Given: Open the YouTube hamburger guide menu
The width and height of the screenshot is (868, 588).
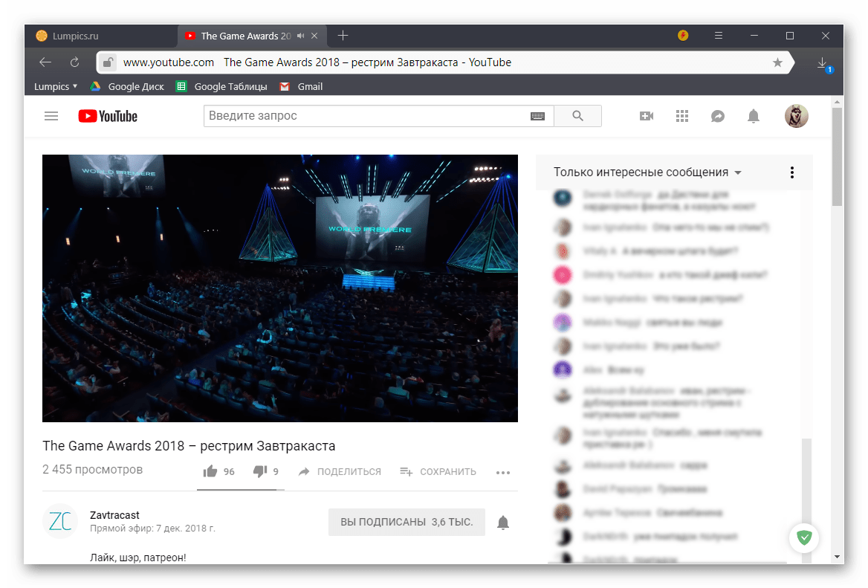Looking at the screenshot, I should (51, 116).
